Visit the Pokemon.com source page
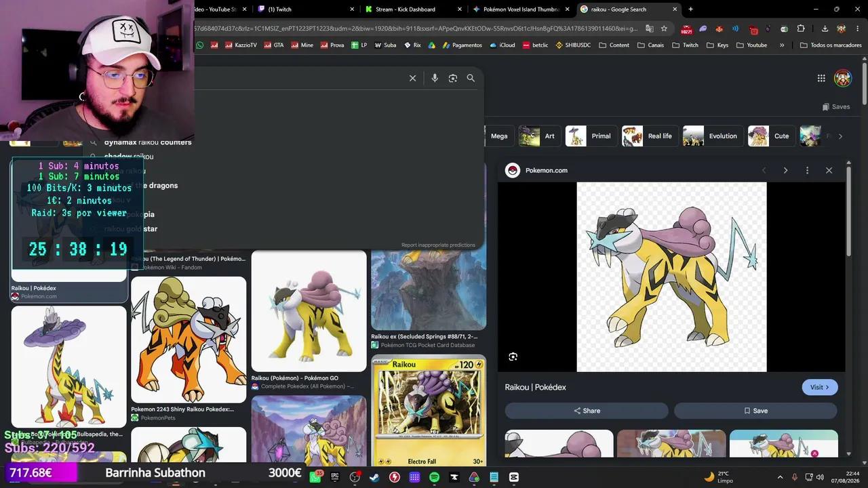868x488 pixels. pos(820,387)
